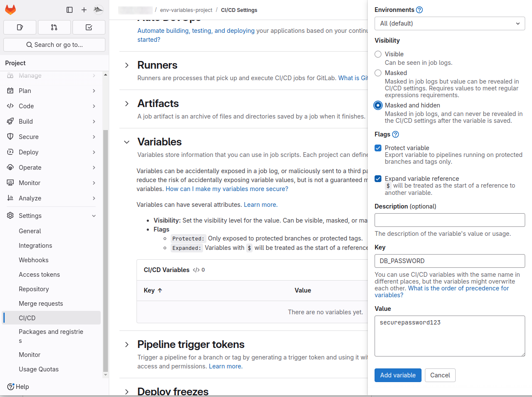Open Environments help question icon
The width and height of the screenshot is (532, 397).
419,10
